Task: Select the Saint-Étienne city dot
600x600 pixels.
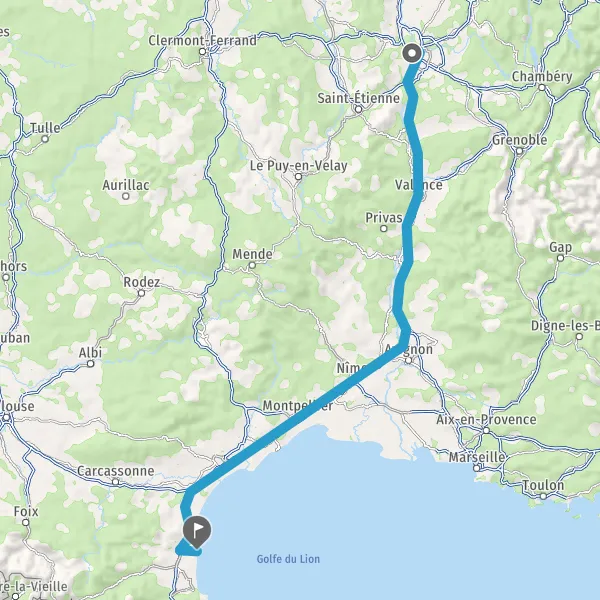Action: pyautogui.click(x=359, y=109)
